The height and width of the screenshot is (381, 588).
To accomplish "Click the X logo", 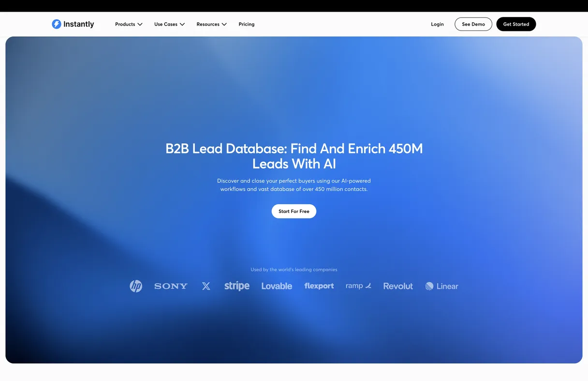I will [206, 286].
